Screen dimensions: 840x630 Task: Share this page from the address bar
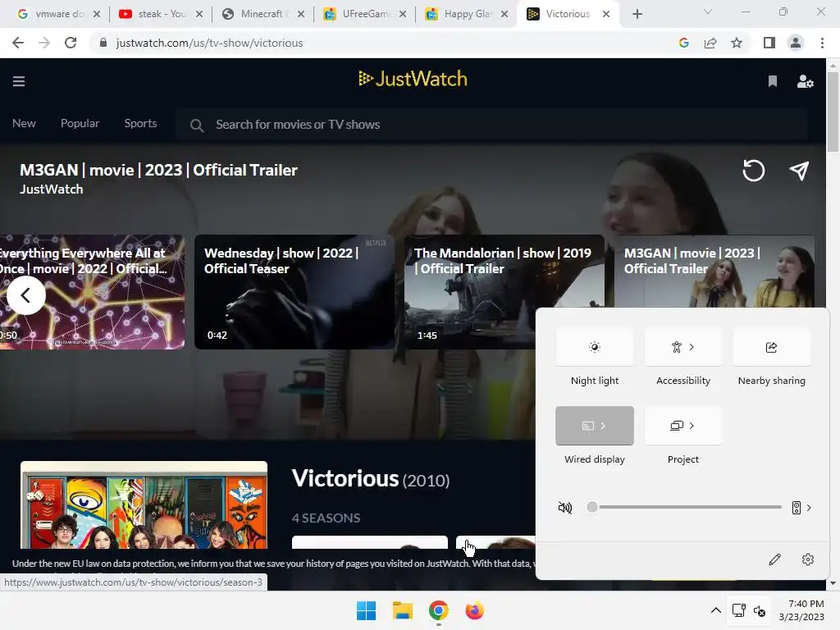tap(710, 43)
